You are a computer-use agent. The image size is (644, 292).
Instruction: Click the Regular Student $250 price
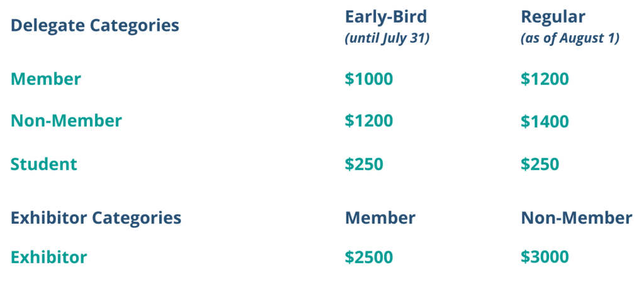(x=540, y=164)
